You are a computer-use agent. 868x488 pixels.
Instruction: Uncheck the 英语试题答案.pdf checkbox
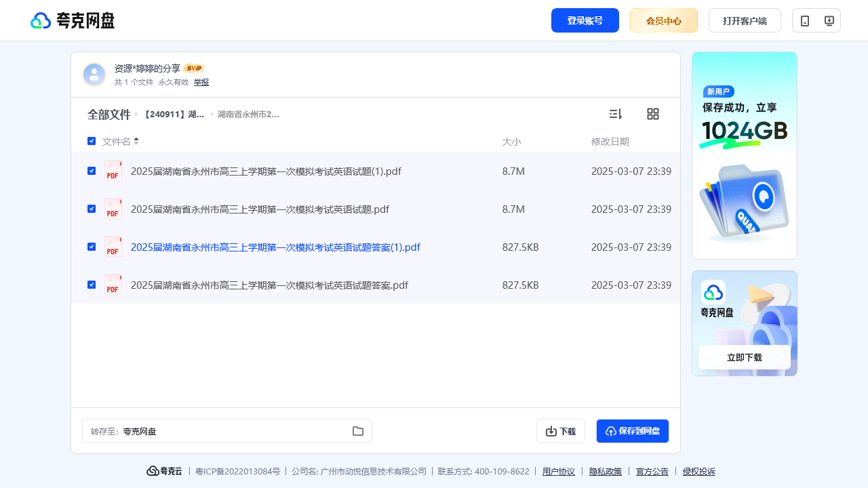[x=92, y=285]
